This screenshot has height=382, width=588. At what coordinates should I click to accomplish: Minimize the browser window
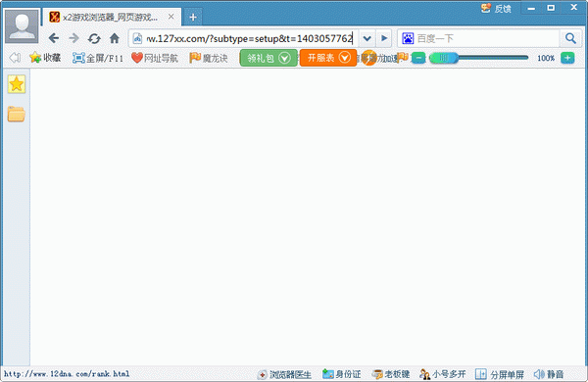point(531,8)
